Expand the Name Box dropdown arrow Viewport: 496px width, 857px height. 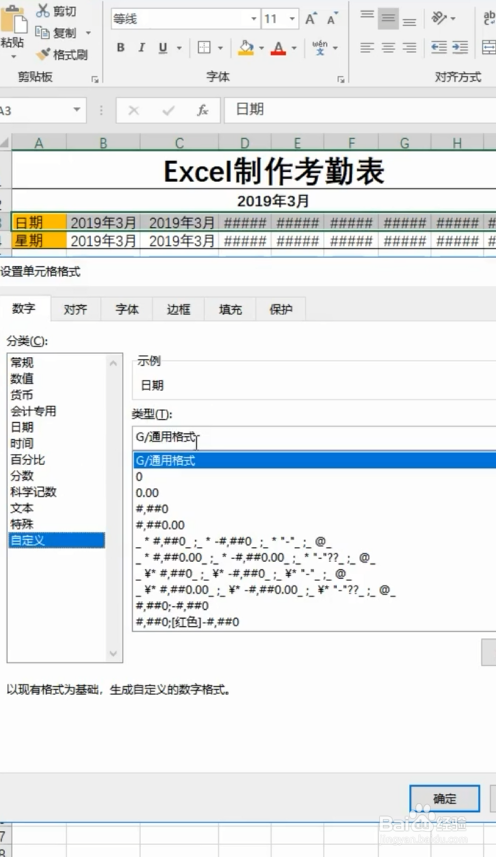(x=77, y=110)
